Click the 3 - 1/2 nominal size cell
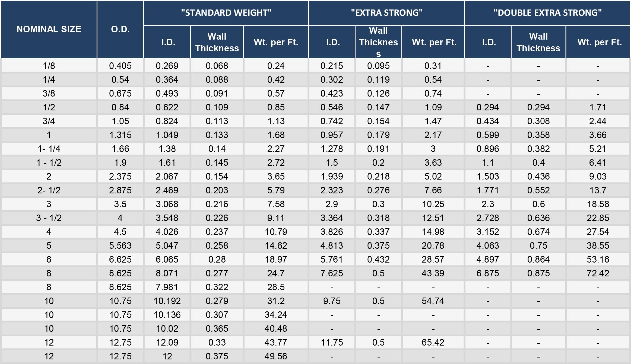Image resolution: width=631 pixels, height=364 pixels. click(49, 218)
